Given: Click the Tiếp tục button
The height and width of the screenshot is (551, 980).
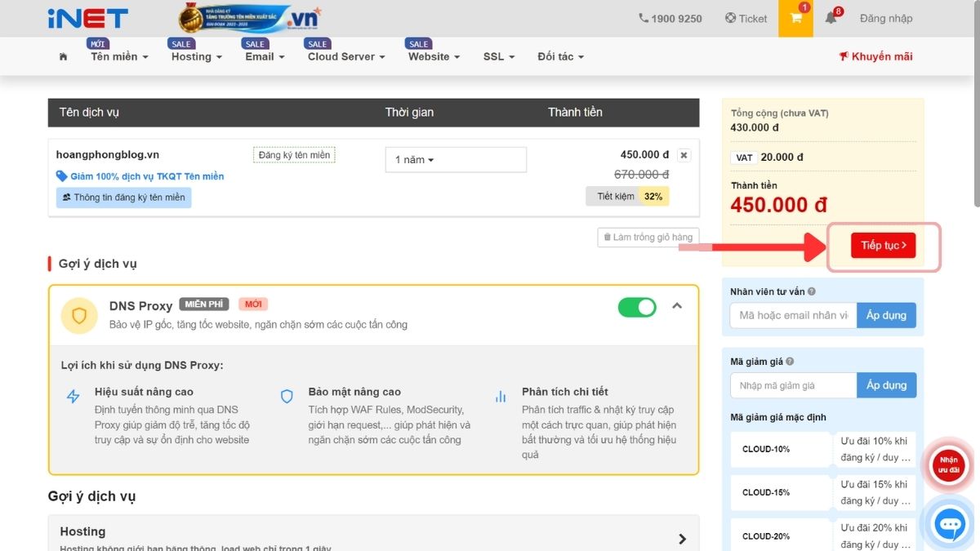Looking at the screenshot, I should tap(883, 246).
